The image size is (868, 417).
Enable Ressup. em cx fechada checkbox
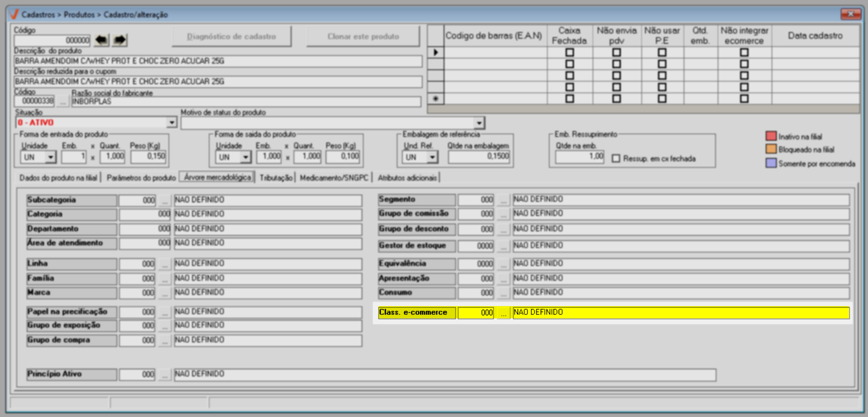616,159
